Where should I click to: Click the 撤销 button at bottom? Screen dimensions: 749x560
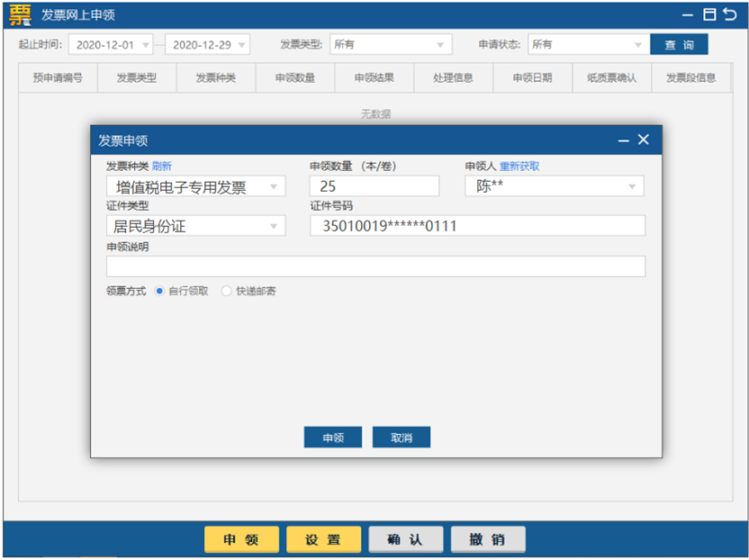click(488, 539)
